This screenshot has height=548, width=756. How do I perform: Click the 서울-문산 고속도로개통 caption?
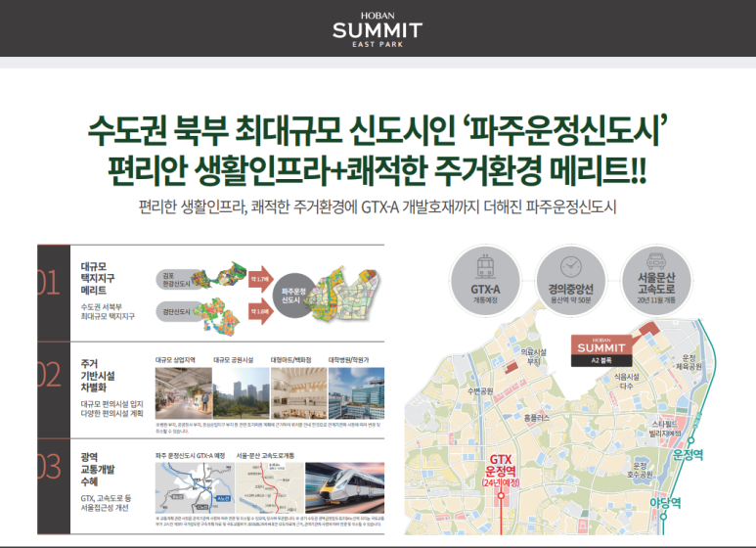tap(265, 455)
